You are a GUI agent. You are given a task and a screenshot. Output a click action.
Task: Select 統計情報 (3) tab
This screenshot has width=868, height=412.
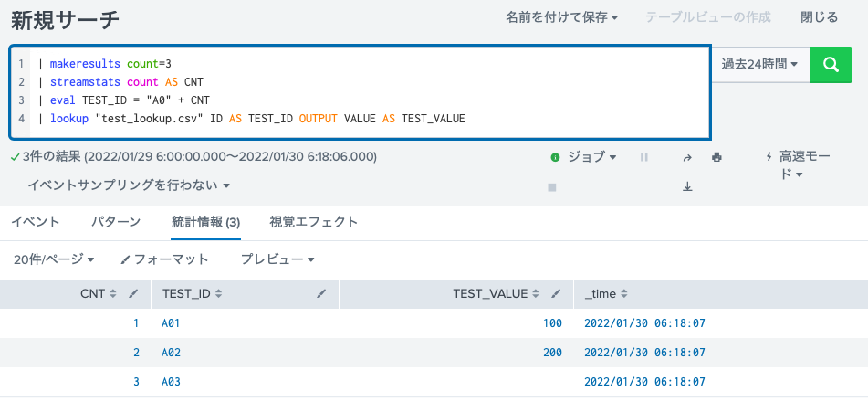coord(205,223)
